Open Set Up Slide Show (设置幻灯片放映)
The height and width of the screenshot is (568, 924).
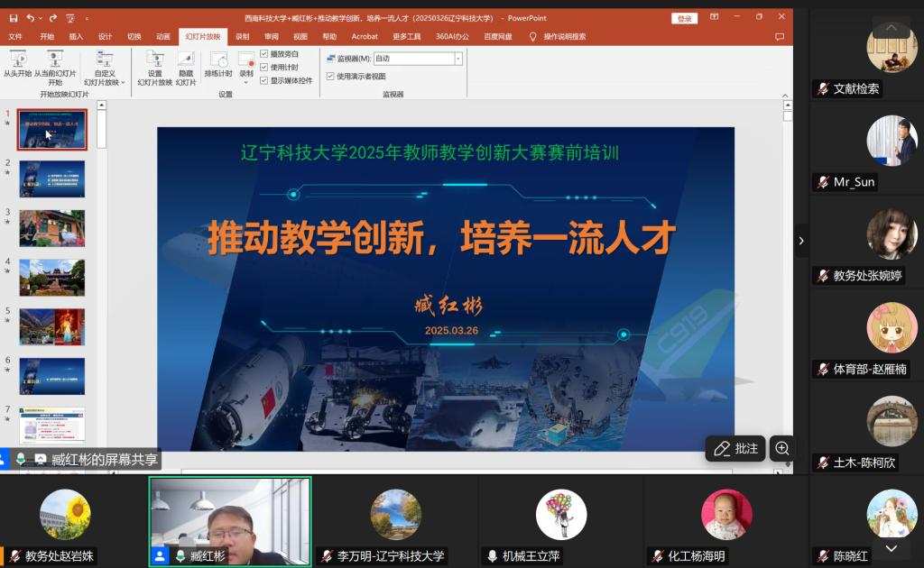tap(154, 60)
